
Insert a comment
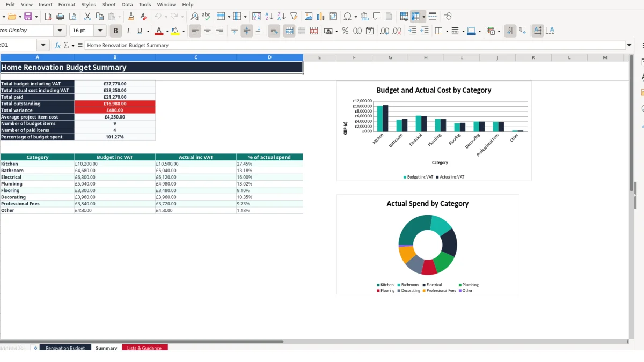(377, 17)
